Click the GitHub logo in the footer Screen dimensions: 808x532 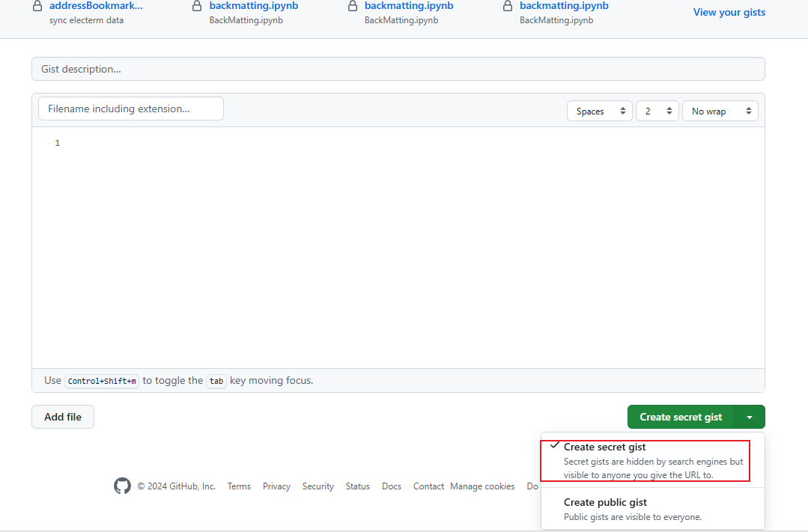122,486
